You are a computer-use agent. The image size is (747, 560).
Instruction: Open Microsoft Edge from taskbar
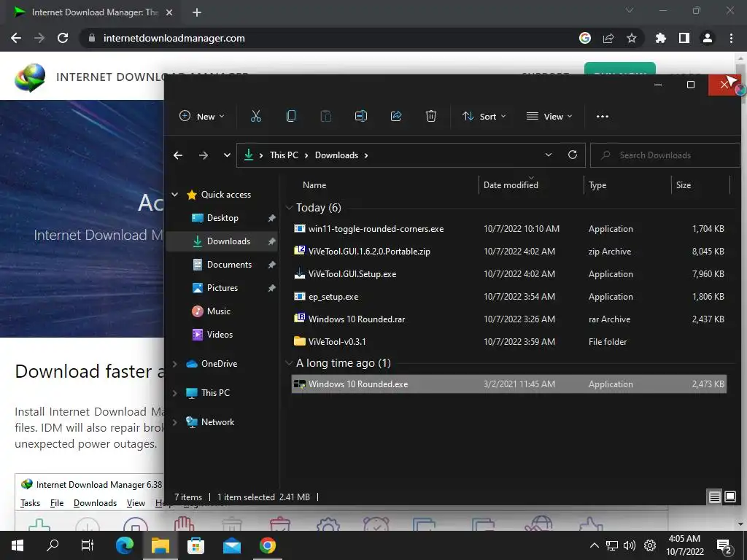[125, 545]
